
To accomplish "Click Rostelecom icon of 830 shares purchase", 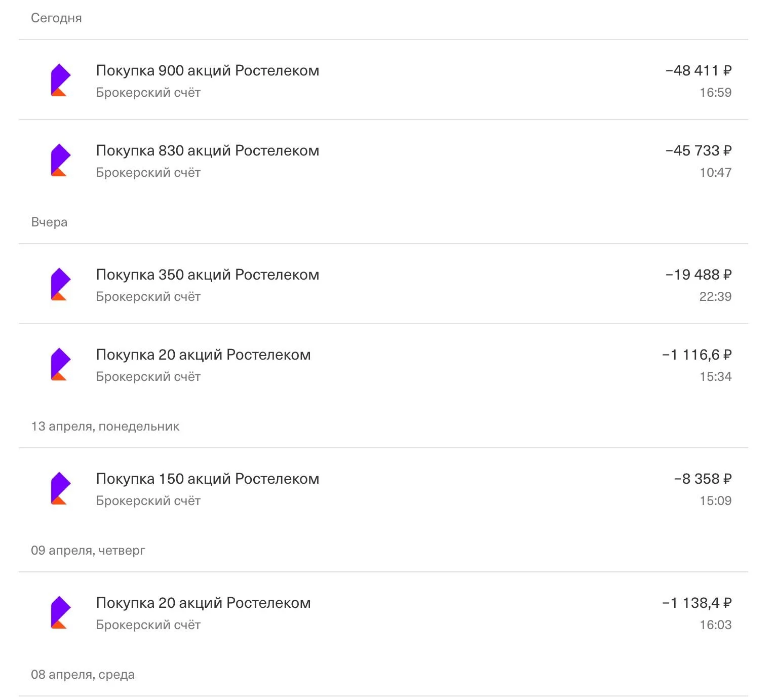I will [60, 160].
